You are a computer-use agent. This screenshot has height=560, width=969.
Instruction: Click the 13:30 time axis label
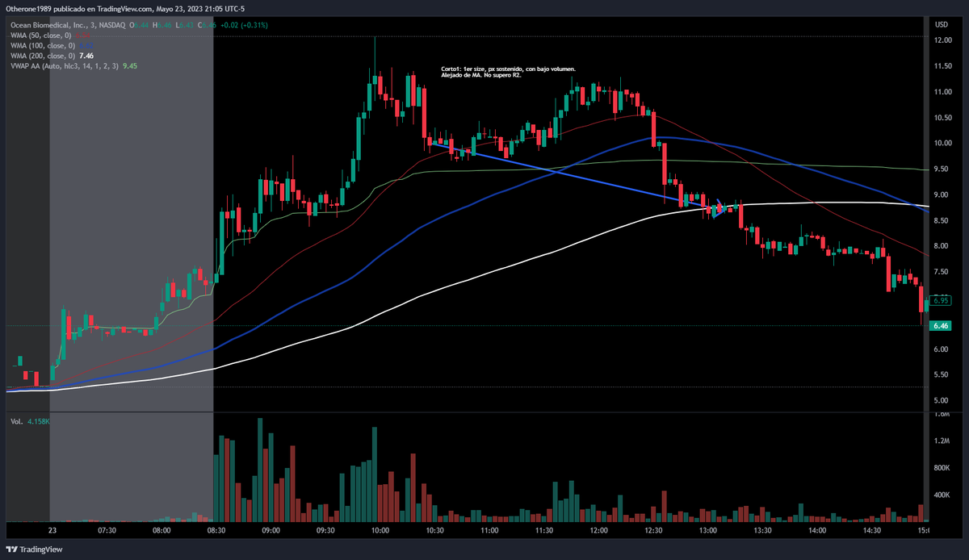click(x=763, y=530)
